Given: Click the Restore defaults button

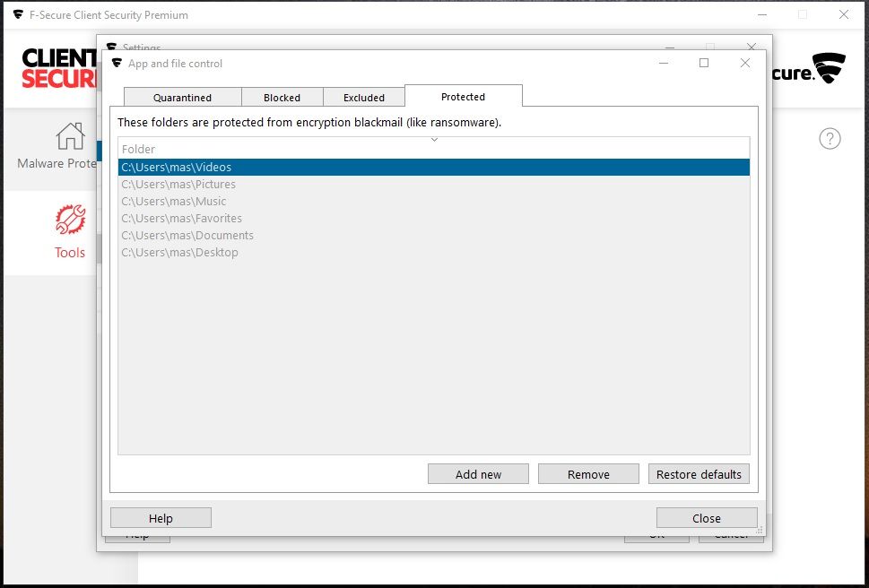Looking at the screenshot, I should (x=699, y=474).
